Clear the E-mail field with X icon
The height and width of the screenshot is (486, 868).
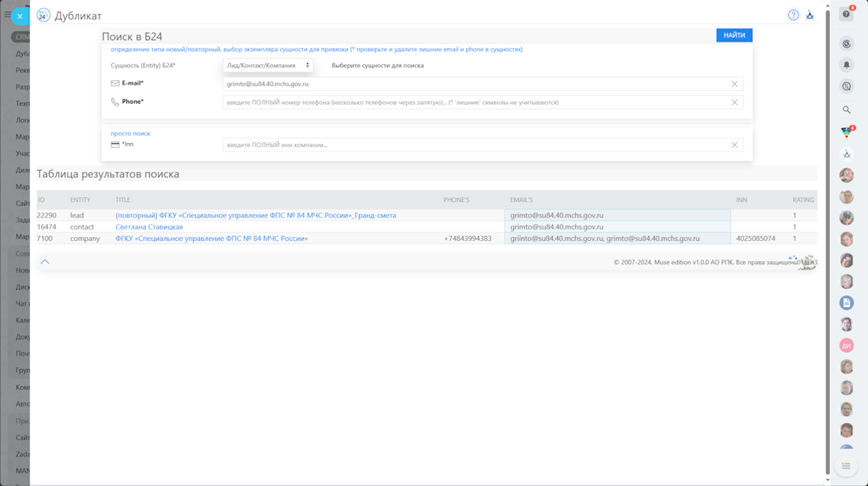734,84
